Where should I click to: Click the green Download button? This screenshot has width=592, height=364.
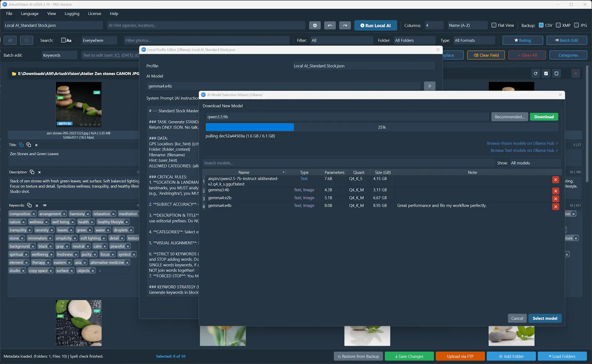544,117
